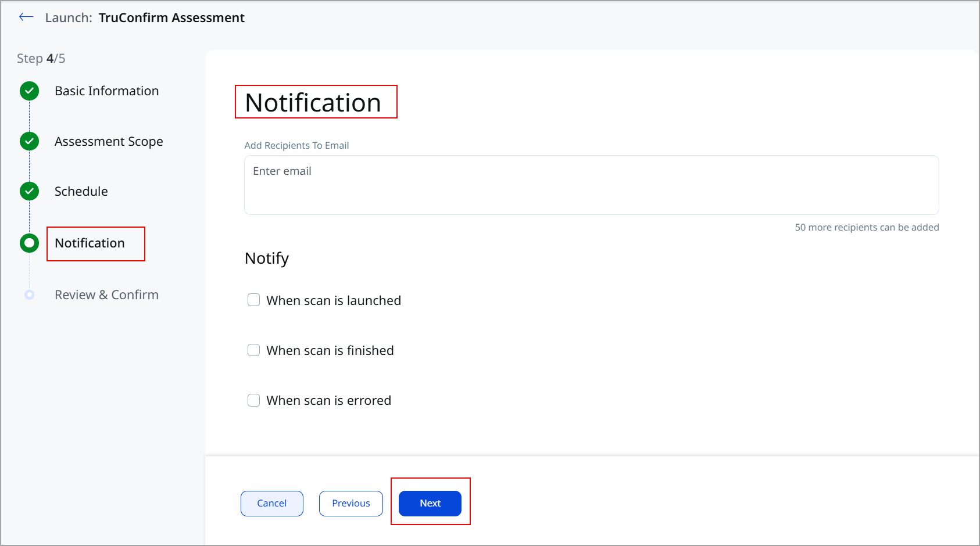Go back with the Previous button
Screen dimensions: 980x546
point(351,504)
